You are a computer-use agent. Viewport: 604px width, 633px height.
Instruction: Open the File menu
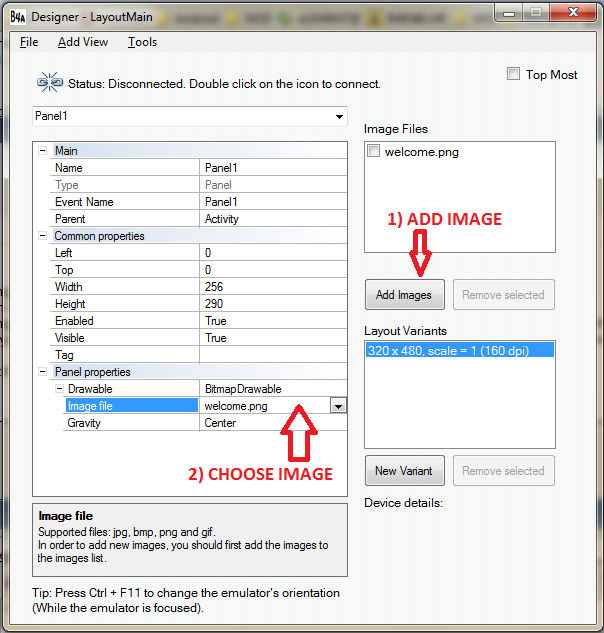[x=29, y=42]
